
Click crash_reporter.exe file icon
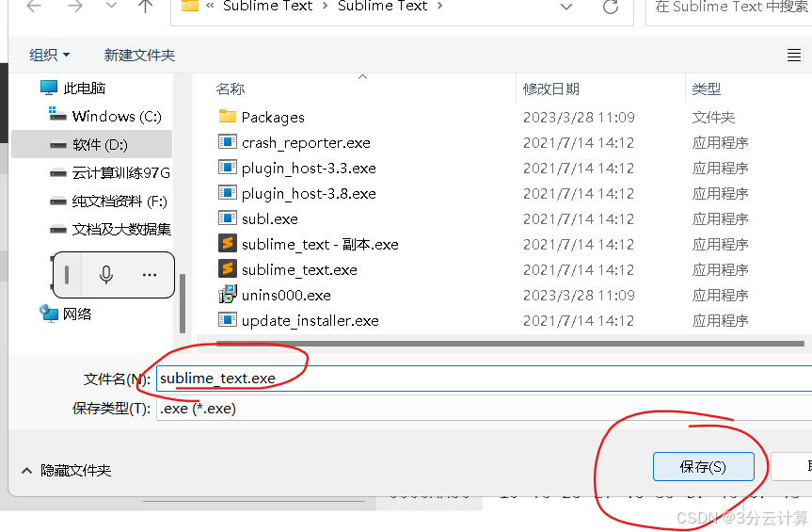point(228,141)
